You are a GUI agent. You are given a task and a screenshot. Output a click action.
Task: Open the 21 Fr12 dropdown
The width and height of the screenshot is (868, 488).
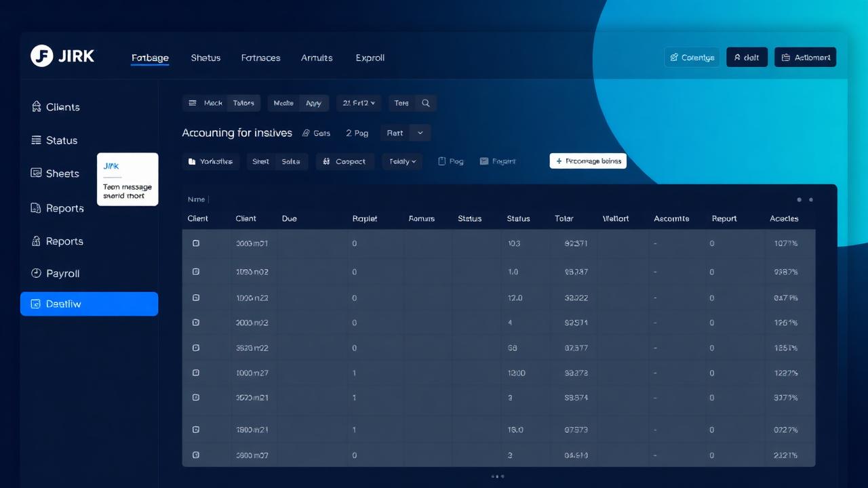359,103
